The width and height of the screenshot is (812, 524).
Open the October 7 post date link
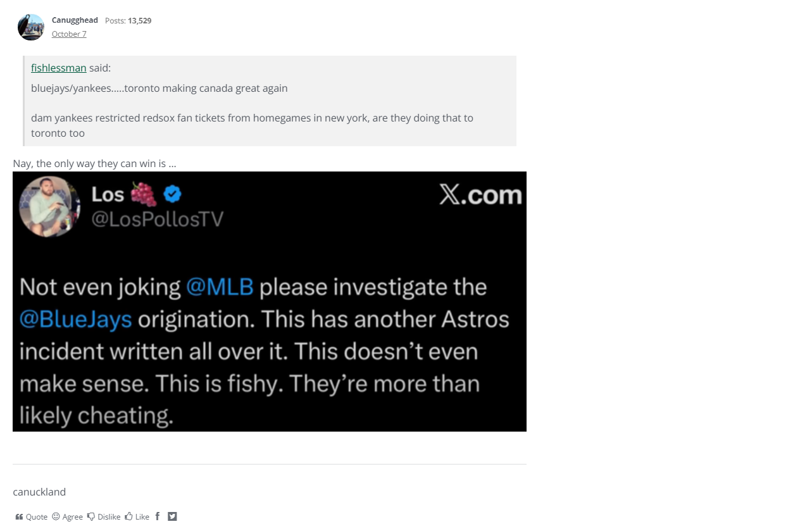tap(69, 34)
